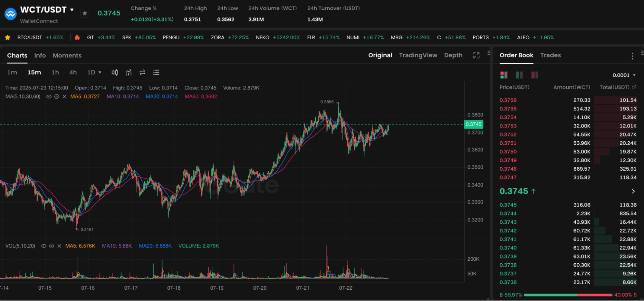Switch to the Charts tab

[17, 55]
